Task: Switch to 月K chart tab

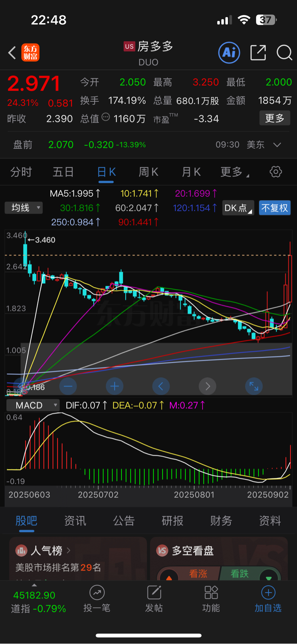Action: click(191, 172)
